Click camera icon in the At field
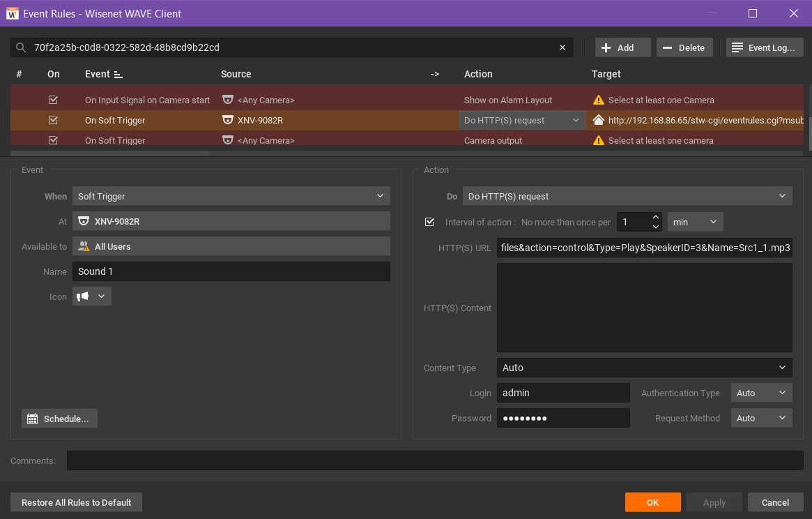 coord(84,221)
